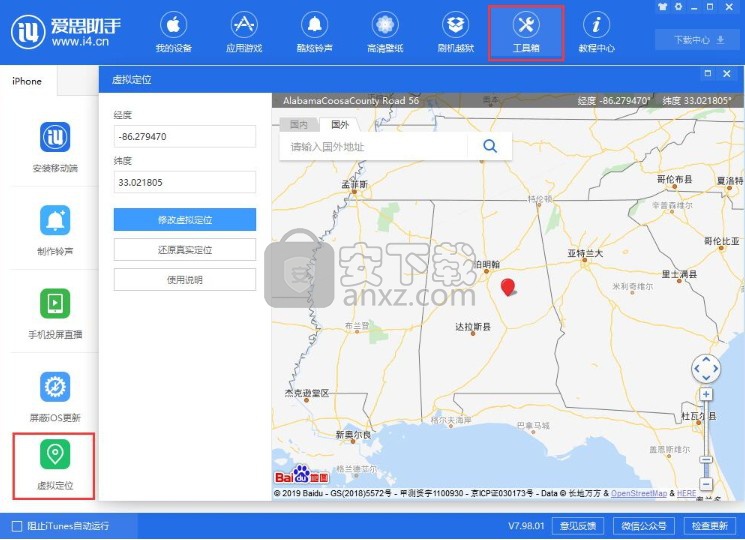Open 应用游戏 apps and games section
This screenshot has height=540, width=745.
pyautogui.click(x=244, y=32)
